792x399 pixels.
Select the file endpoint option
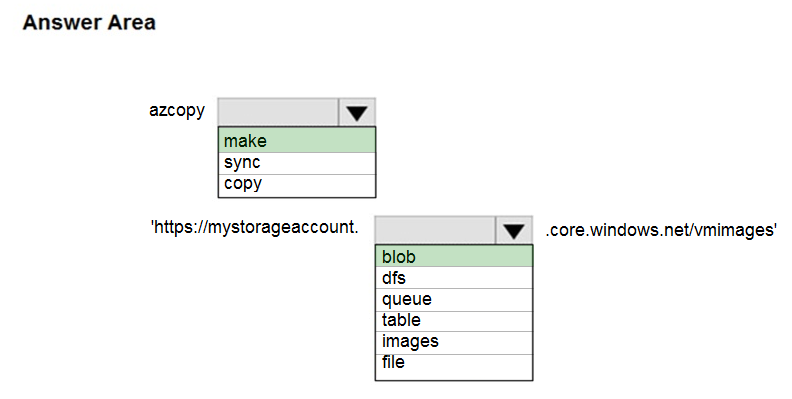coord(454,363)
